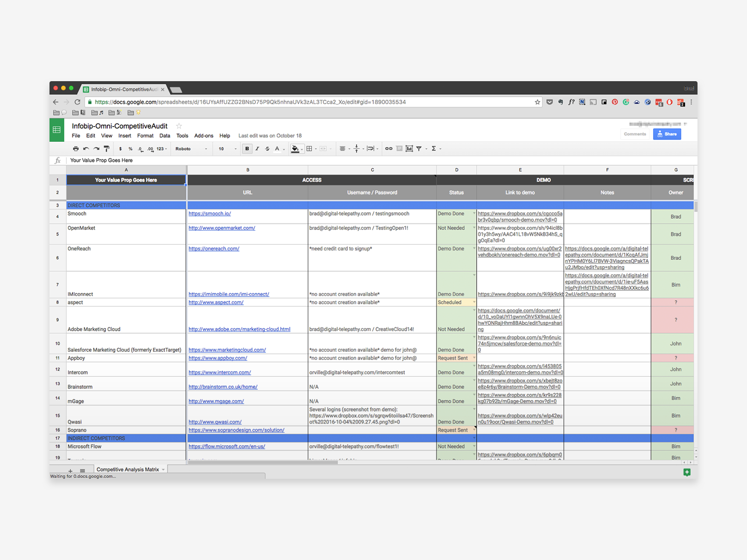Open the filter views dropdown arrow

click(x=426, y=149)
